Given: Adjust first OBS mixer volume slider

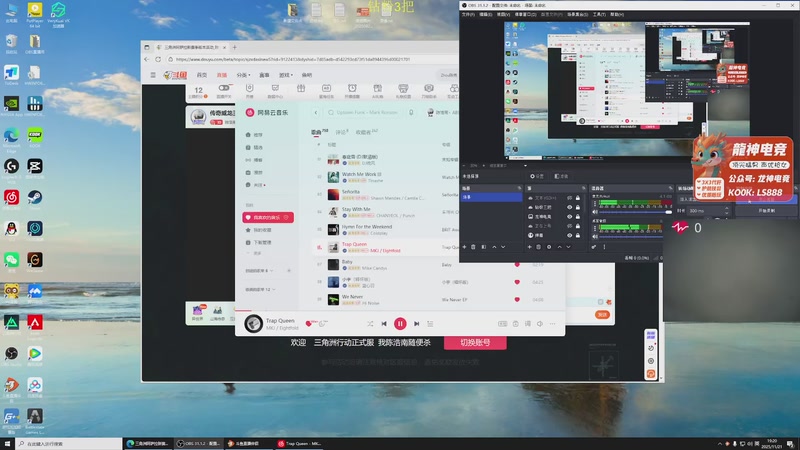Looking at the screenshot, I should pyautogui.click(x=636, y=212).
